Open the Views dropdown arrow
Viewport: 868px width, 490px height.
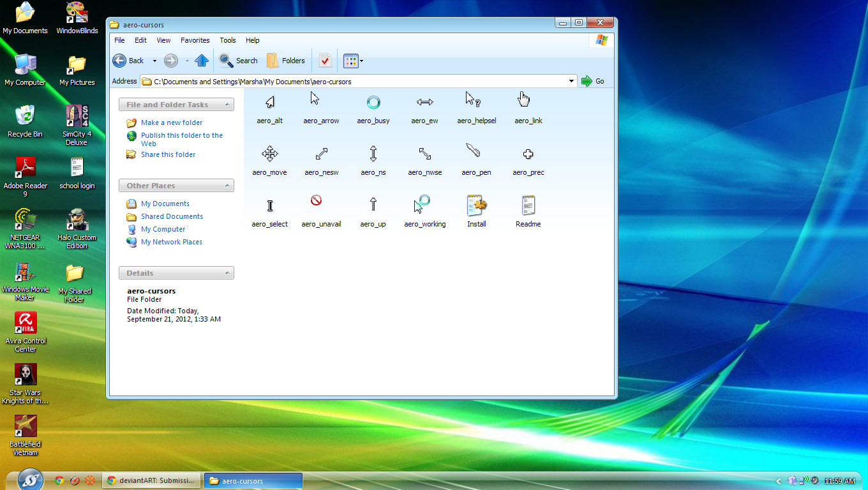point(361,61)
